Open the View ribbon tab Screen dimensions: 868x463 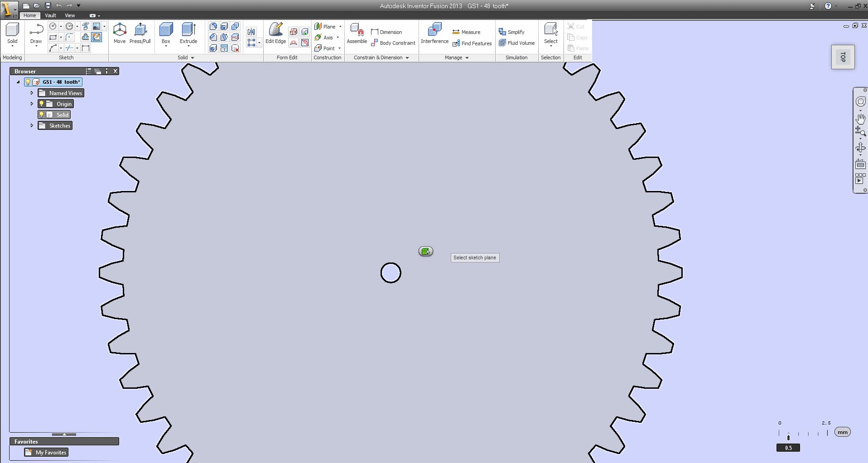tap(70, 15)
